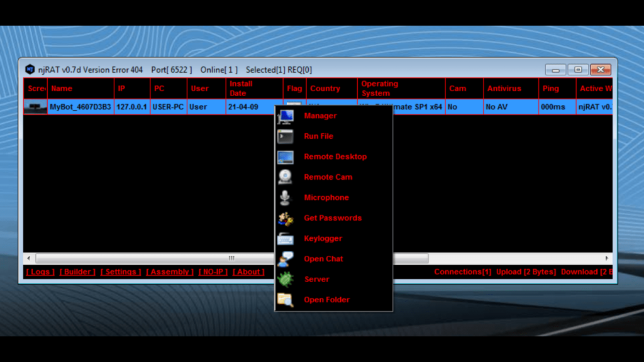This screenshot has width=644, height=362.
Task: Click the Upload [2 Bytes] status text
Action: point(526,271)
